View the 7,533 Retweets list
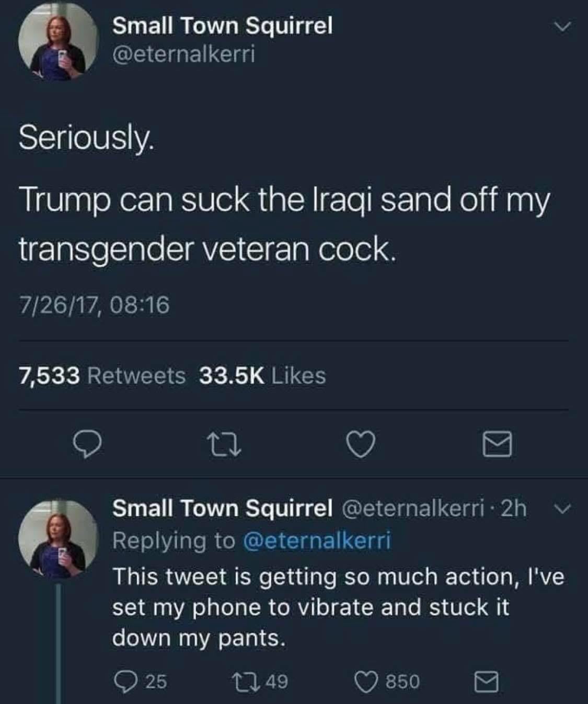 tap(102, 375)
